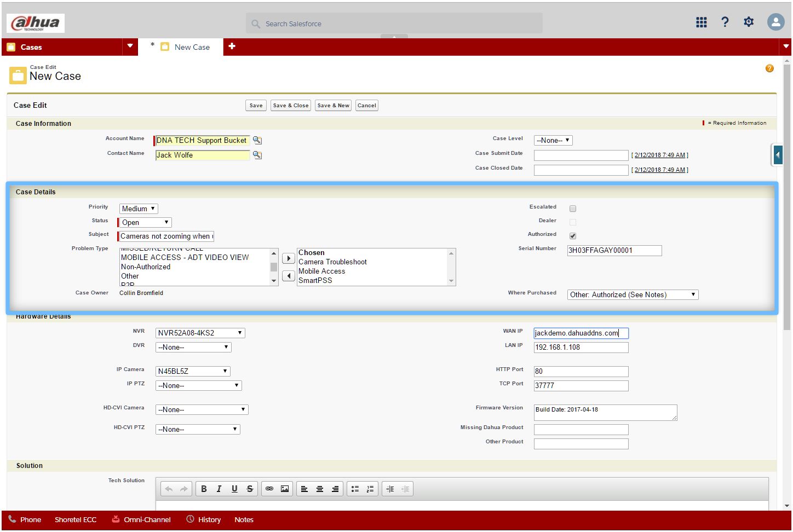Click the help question mark icon
This screenshot has width=793, height=532.
point(725,22)
